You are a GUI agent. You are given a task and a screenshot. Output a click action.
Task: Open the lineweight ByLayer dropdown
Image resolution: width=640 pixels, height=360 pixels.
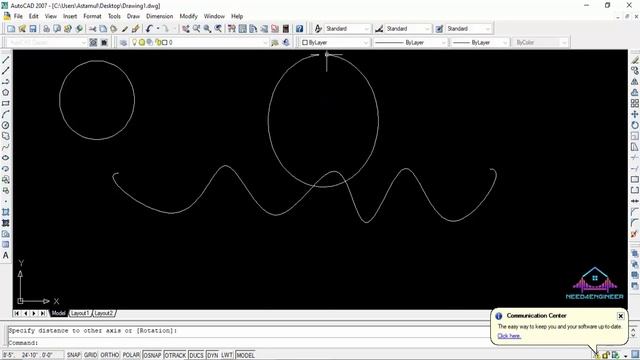point(480,42)
